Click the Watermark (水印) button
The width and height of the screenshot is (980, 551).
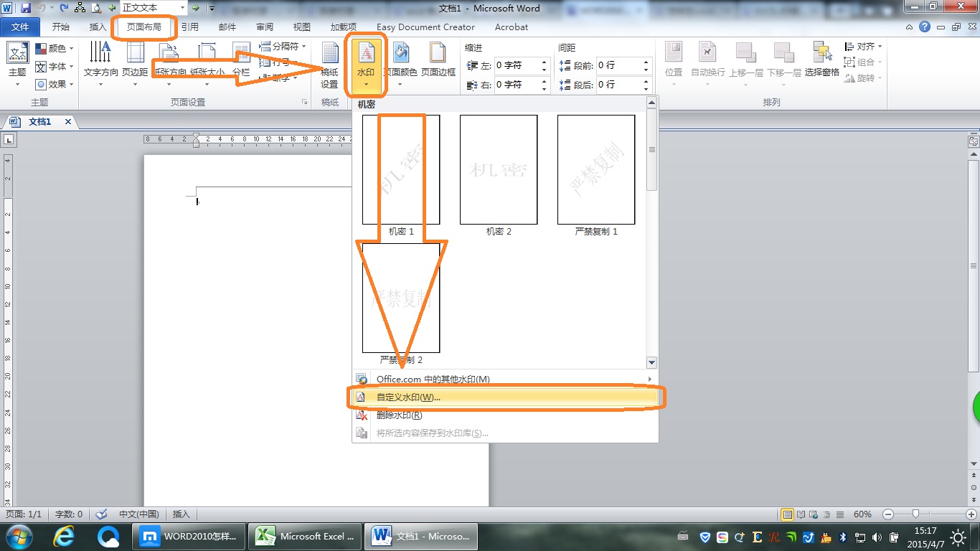[366, 65]
